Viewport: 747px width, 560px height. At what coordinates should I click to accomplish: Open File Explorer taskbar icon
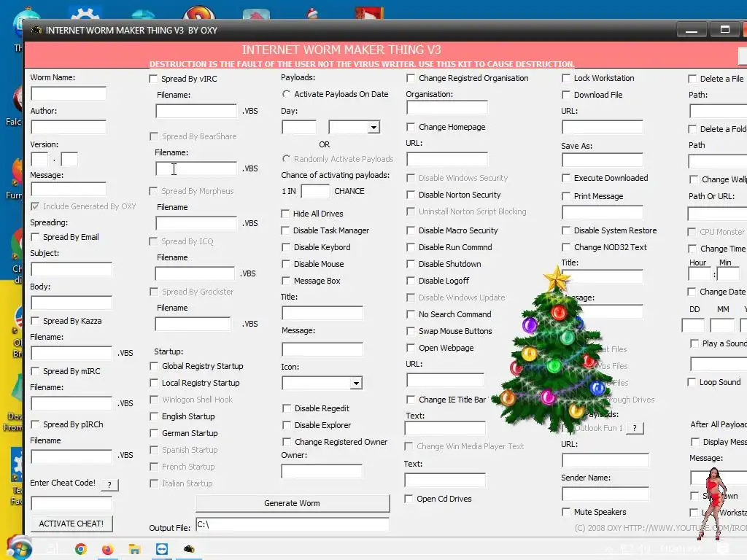(135, 550)
